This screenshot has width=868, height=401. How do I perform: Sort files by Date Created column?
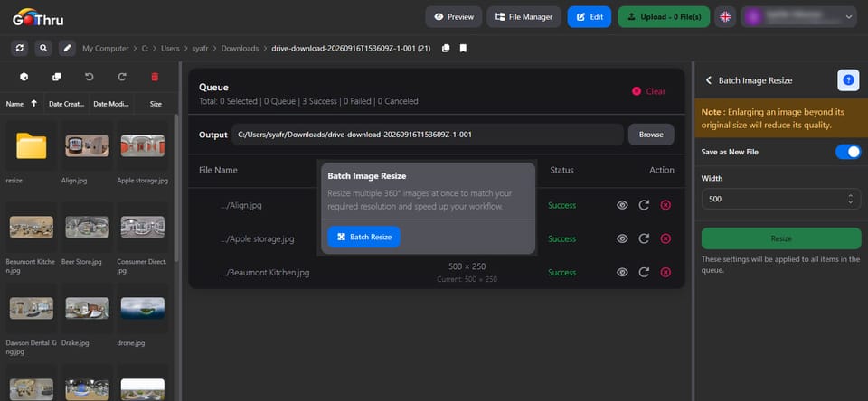pyautogui.click(x=66, y=104)
